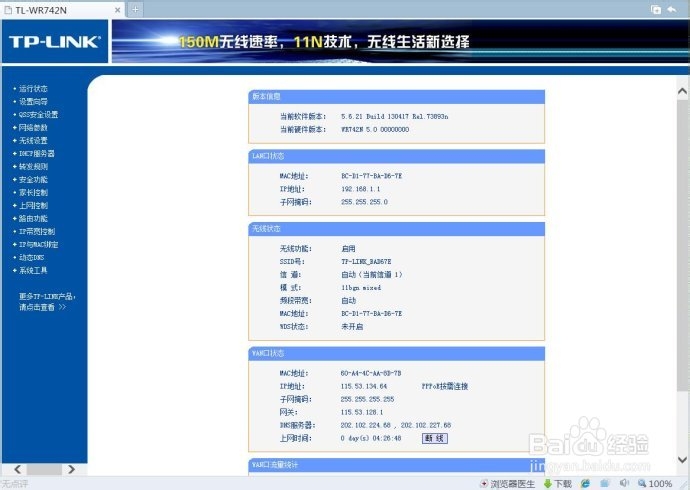The height and width of the screenshot is (490, 690).
Task: Click the LAN subnet mask 255.255.255.0
Action: pos(364,202)
